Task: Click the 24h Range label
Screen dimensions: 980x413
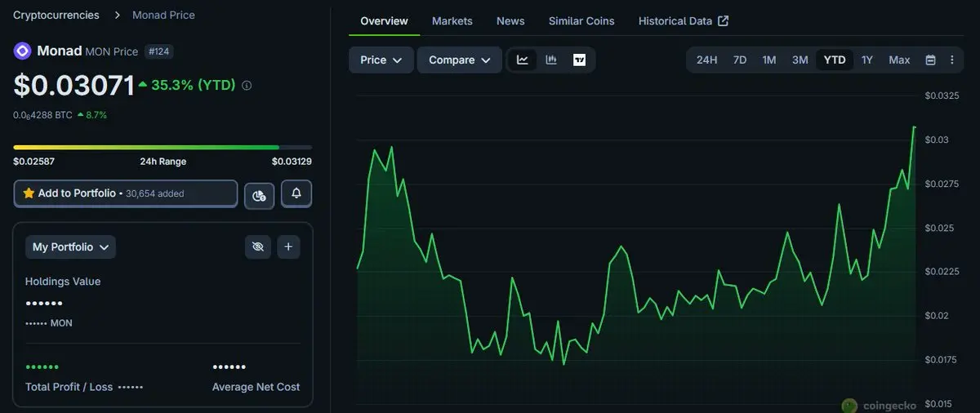Action: click(163, 162)
